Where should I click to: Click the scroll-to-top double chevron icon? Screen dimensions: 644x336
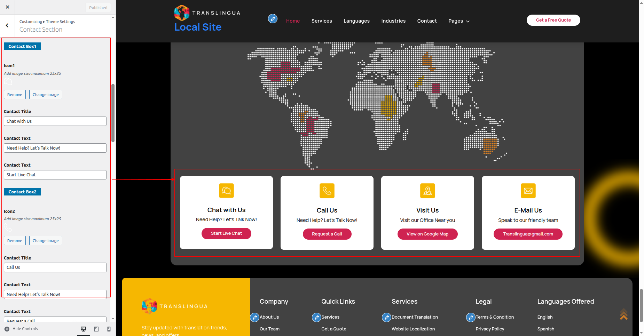623,314
